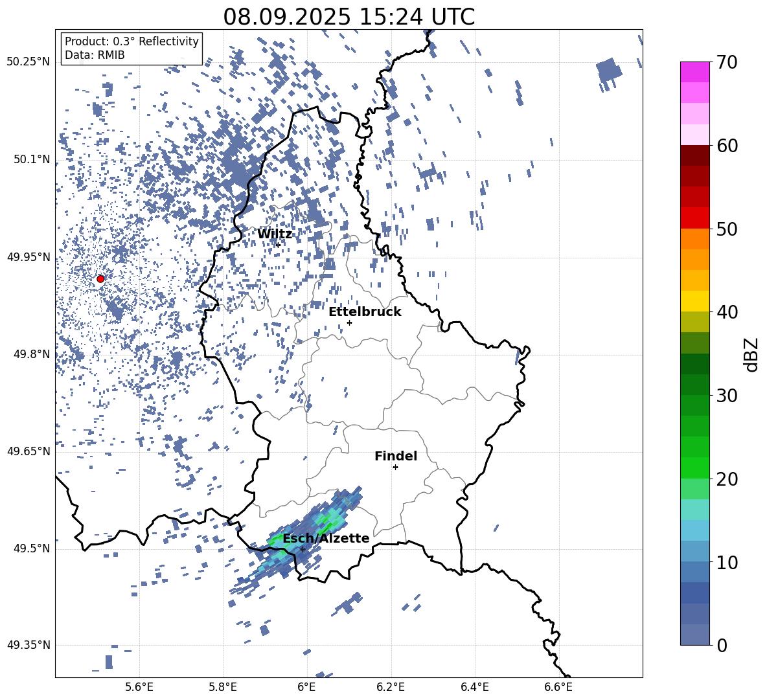Image resolution: width=767 pixels, height=700 pixels.
Task: Click the magenta top swatch of colorbar
Action: tap(694, 73)
